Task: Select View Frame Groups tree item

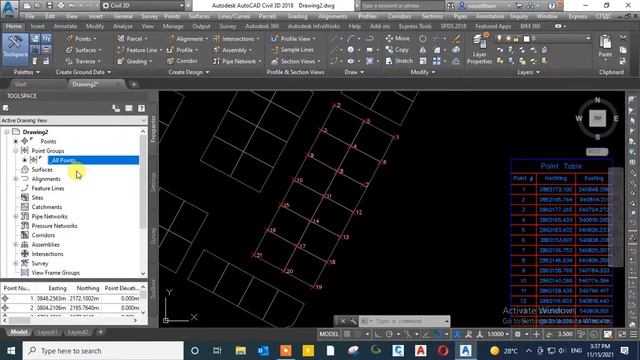Action: coord(56,273)
